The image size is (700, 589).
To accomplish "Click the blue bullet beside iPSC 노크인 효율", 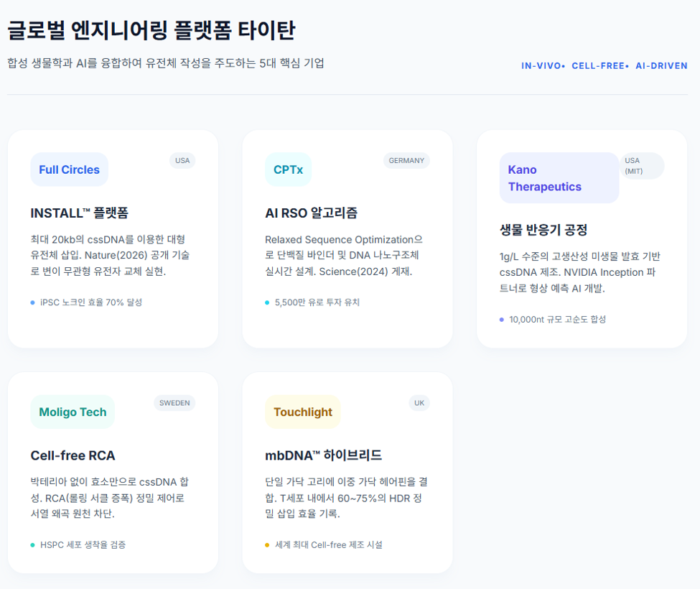I will (x=32, y=303).
